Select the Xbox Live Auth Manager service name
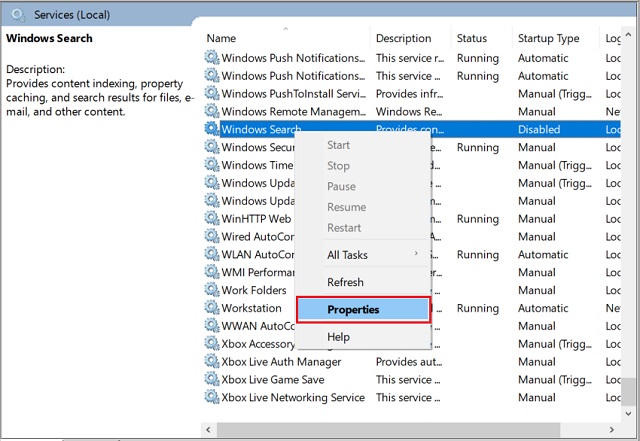 click(x=281, y=362)
